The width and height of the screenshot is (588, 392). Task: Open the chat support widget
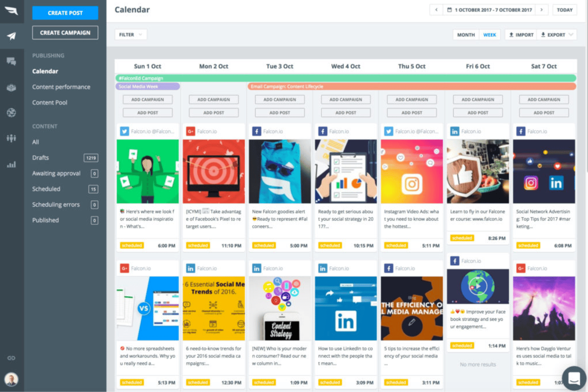point(574,378)
